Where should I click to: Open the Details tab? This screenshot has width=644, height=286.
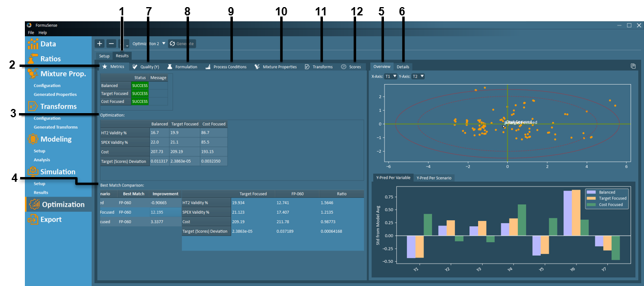403,67
